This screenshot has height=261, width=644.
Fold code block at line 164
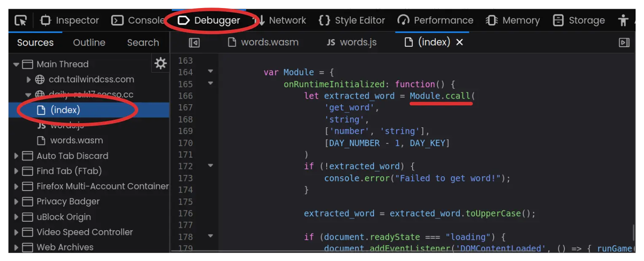point(210,72)
